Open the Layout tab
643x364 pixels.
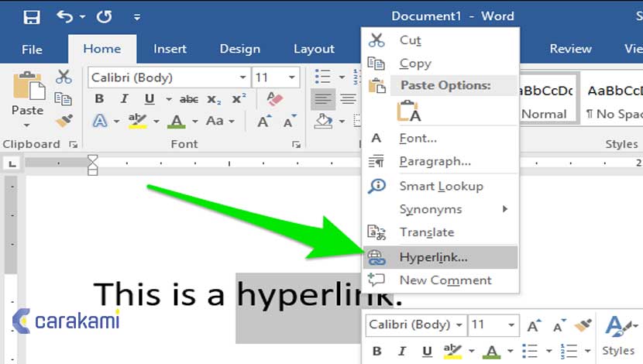314,49
